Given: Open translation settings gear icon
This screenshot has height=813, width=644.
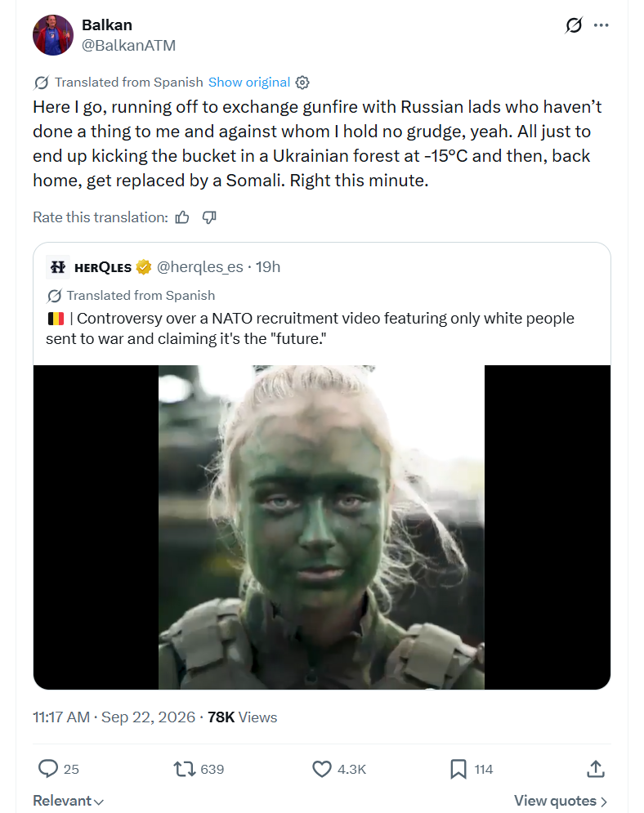Looking at the screenshot, I should (x=302, y=83).
